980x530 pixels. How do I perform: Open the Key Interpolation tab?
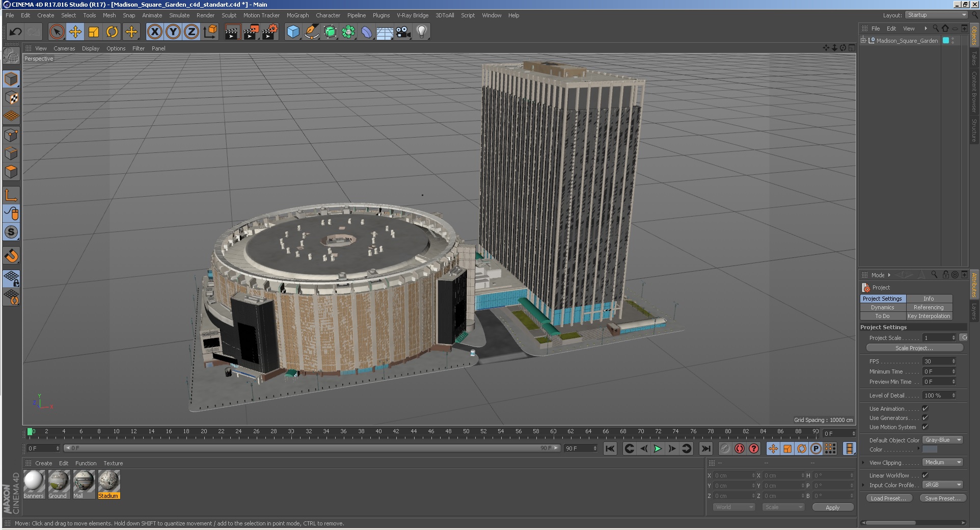pos(929,316)
